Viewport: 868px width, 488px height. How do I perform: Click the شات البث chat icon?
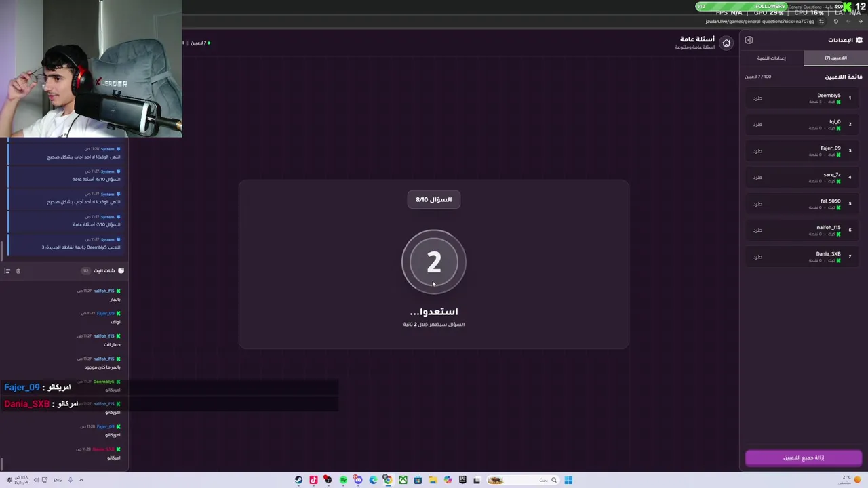tap(121, 271)
